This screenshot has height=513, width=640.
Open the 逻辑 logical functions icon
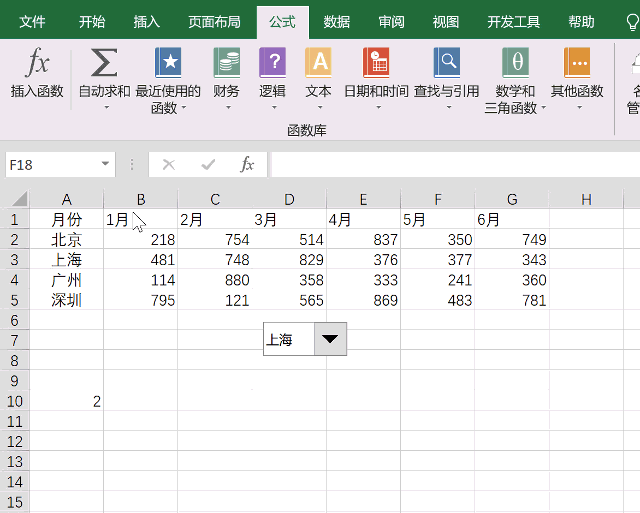pyautogui.click(x=272, y=62)
